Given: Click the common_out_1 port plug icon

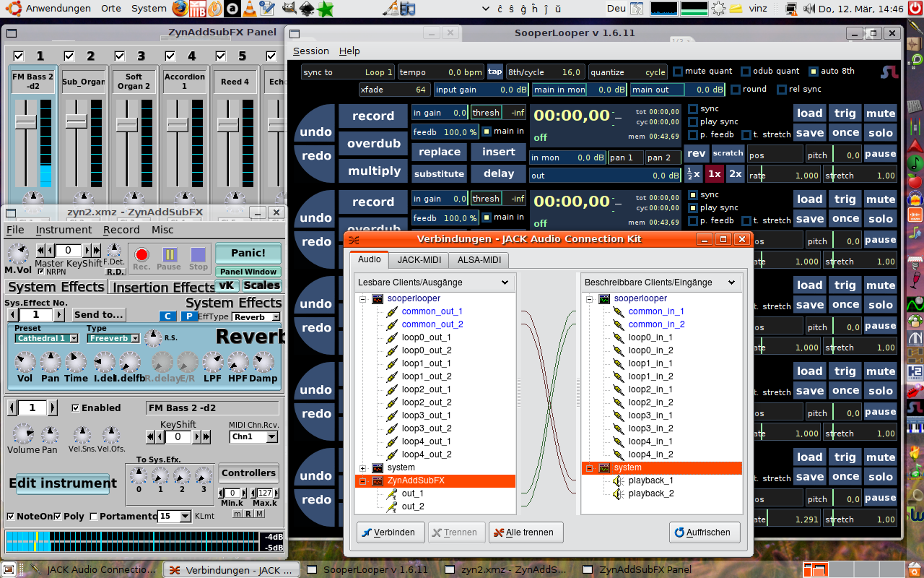Looking at the screenshot, I should [392, 311].
